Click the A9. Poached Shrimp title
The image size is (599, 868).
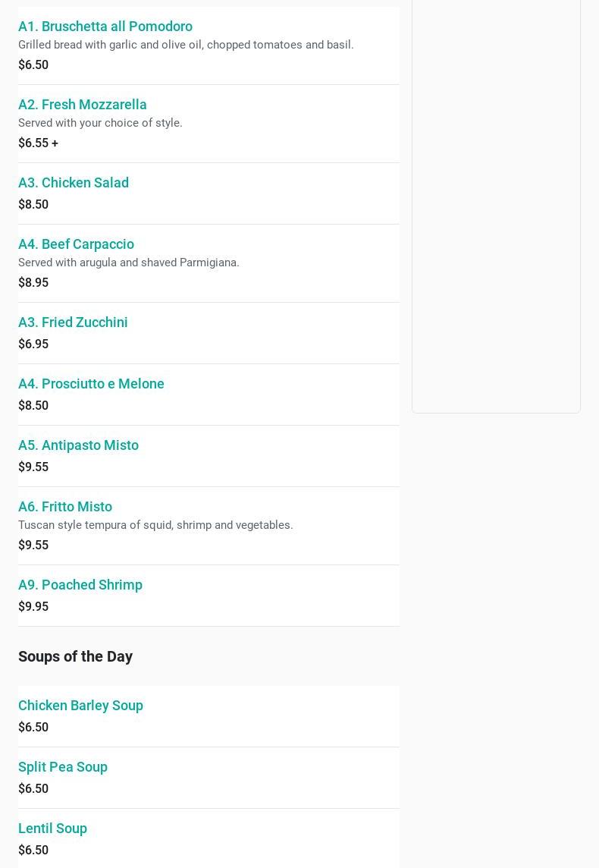tap(80, 585)
